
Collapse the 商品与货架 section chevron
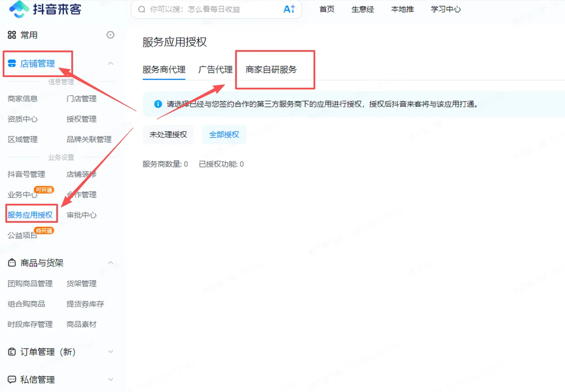tap(111, 263)
